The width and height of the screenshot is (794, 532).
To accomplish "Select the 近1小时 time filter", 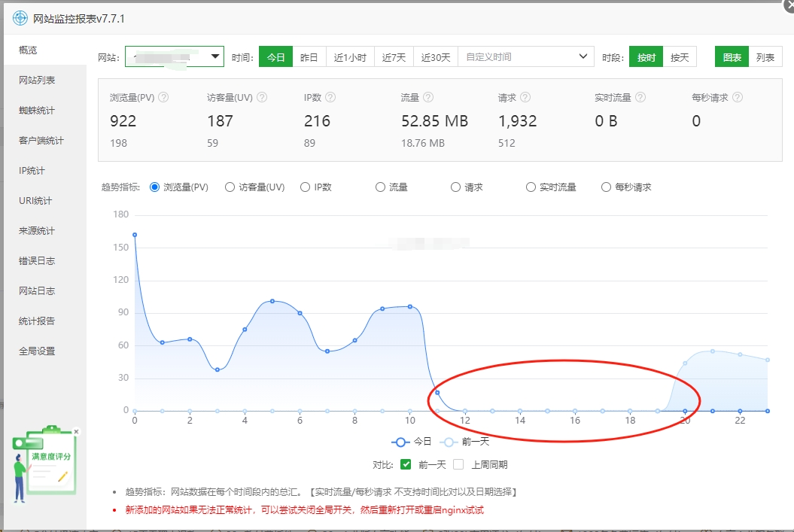I will [350, 56].
